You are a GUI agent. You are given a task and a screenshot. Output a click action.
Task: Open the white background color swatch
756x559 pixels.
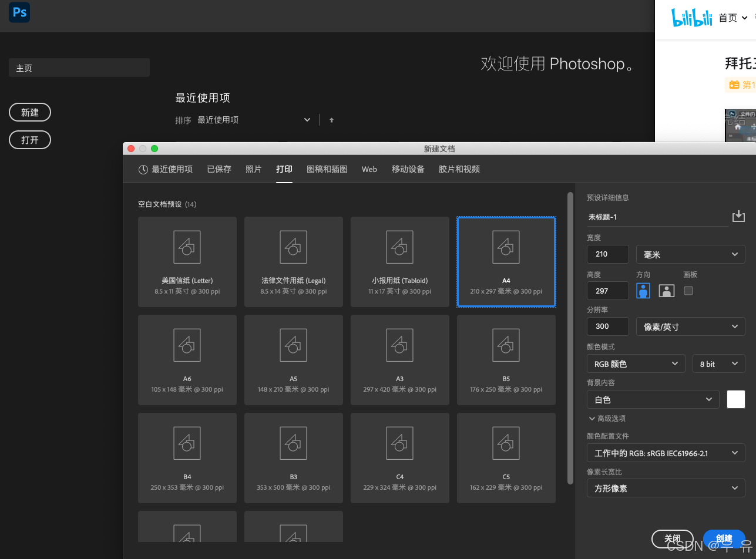click(736, 399)
